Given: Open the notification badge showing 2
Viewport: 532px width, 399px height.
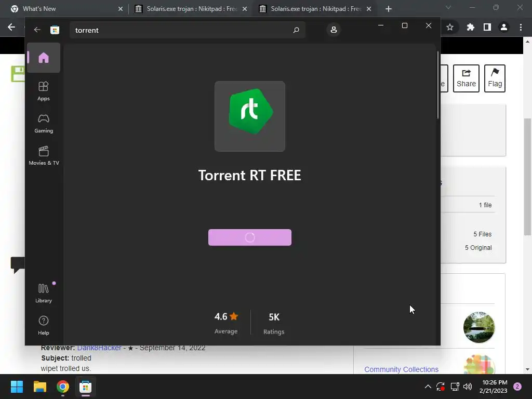Looking at the screenshot, I should 517,387.
